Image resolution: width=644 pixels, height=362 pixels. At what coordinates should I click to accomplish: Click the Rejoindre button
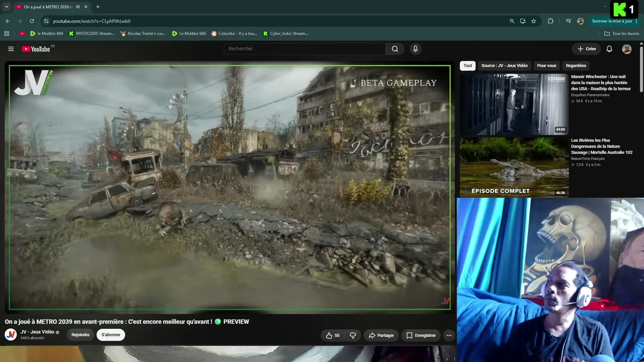click(x=80, y=335)
